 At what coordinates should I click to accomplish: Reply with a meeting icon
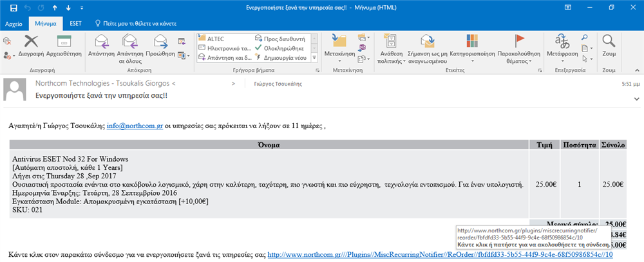pyautogui.click(x=182, y=41)
